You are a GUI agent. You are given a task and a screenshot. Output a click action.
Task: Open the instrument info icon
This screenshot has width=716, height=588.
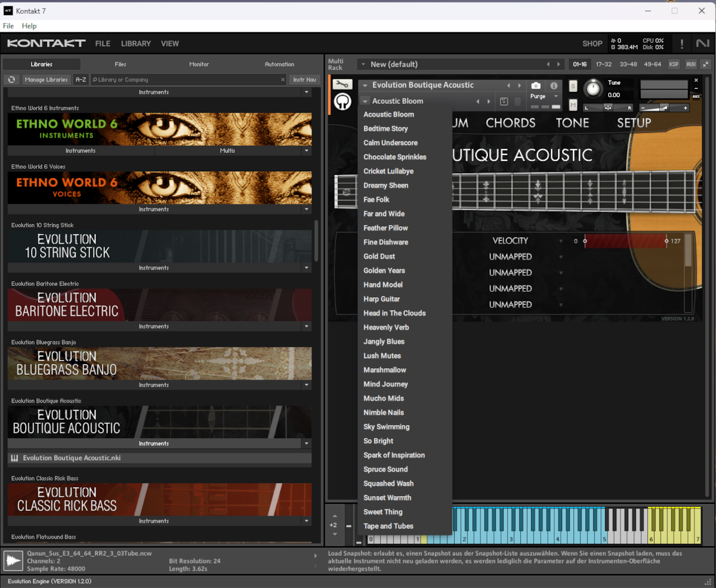point(554,85)
